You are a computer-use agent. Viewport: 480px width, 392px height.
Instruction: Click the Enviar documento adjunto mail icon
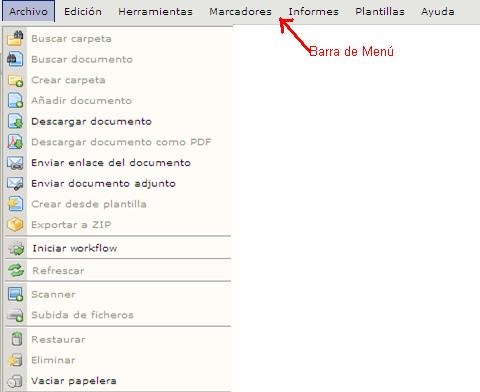tap(15, 184)
